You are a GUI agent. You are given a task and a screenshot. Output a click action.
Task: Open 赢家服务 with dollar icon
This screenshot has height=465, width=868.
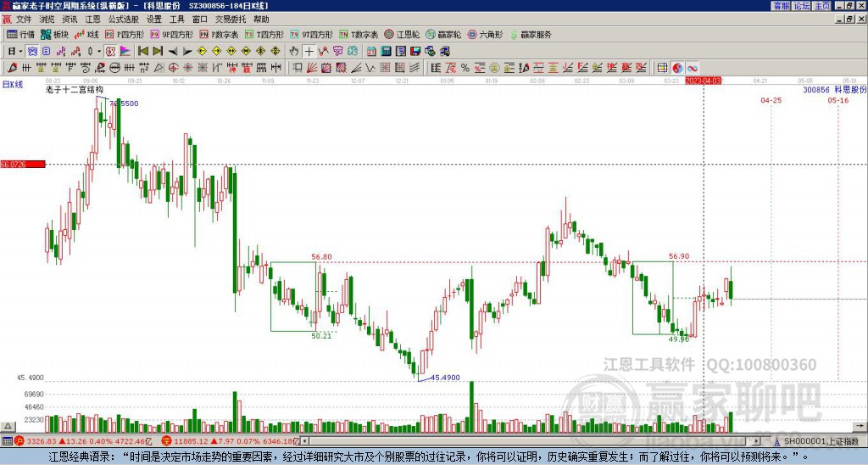pos(531,34)
